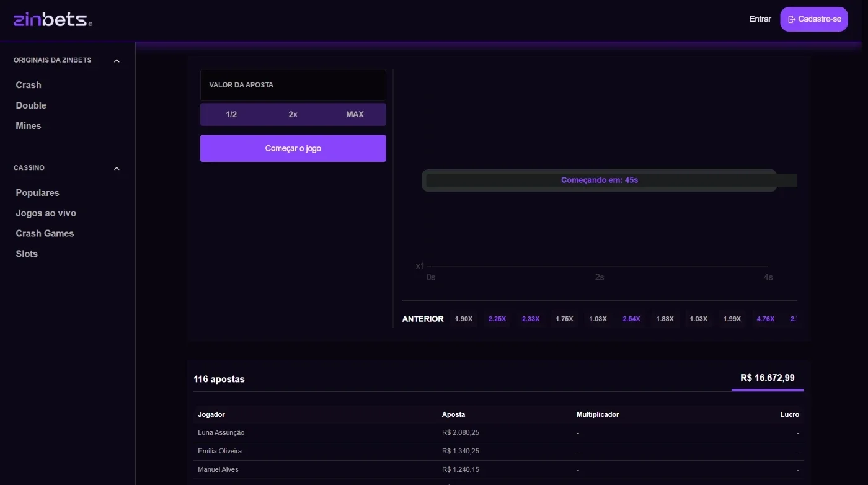Click bet amount R$ 1.340,25
The image size is (868, 485).
pos(461,451)
